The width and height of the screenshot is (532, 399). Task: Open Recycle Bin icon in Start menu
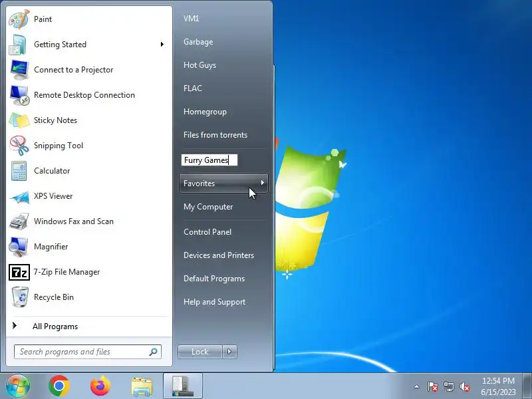tap(20, 297)
